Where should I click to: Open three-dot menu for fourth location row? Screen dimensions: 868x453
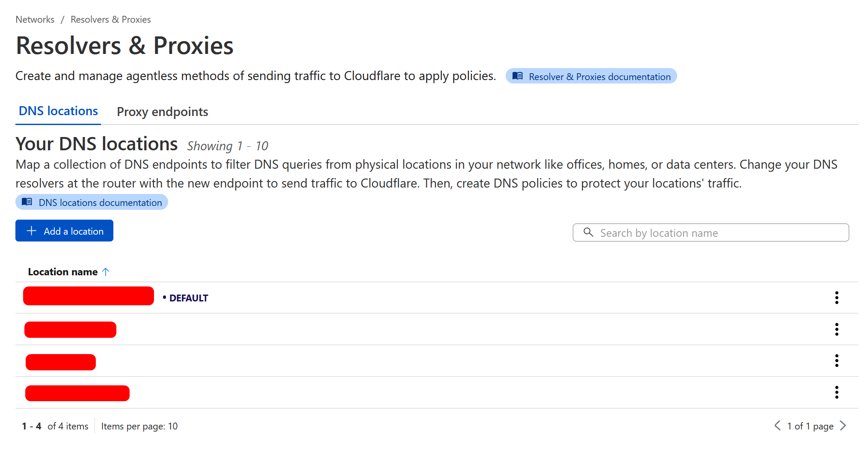click(x=836, y=392)
